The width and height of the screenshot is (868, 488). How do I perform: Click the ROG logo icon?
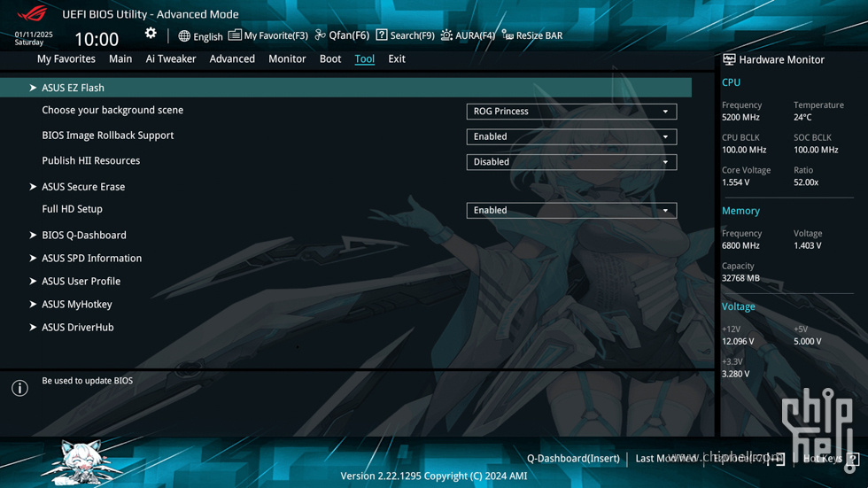[x=32, y=13]
